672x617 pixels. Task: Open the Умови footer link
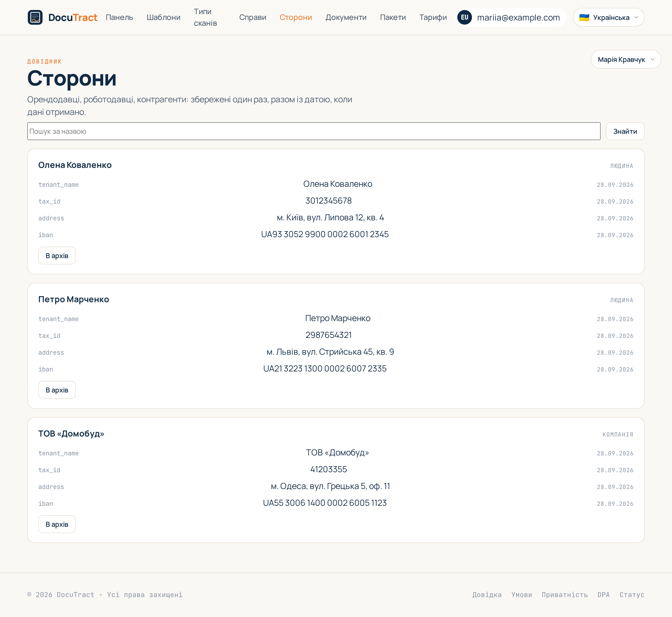coord(522,595)
